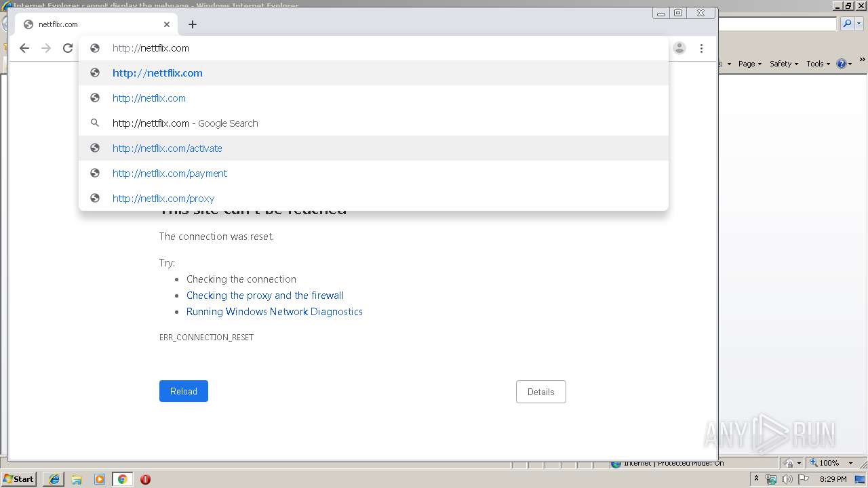Image resolution: width=868 pixels, height=488 pixels.
Task: Click The connection was reset message
Action: [216, 237]
